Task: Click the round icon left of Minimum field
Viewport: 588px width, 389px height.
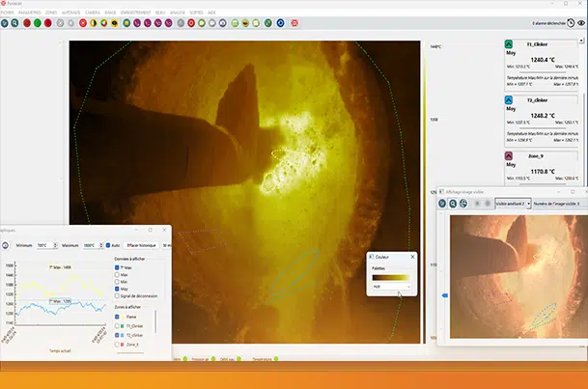Action: pos(5,245)
